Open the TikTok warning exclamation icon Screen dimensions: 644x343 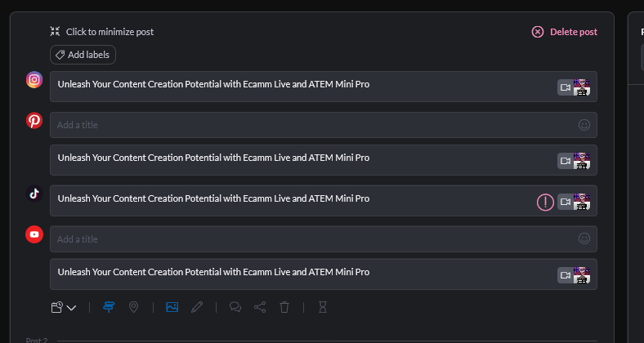(x=545, y=202)
